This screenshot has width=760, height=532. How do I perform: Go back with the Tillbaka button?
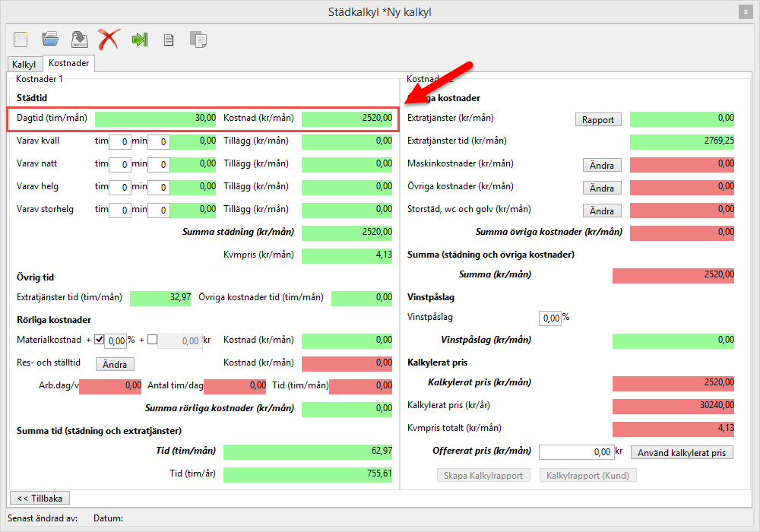(40, 498)
